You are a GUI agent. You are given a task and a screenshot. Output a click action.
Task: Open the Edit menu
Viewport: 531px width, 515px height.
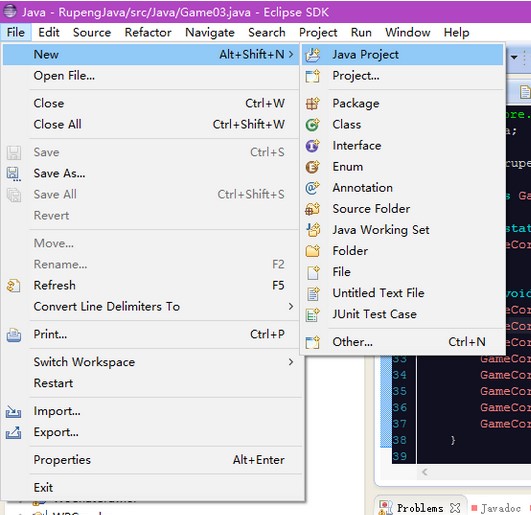point(48,33)
